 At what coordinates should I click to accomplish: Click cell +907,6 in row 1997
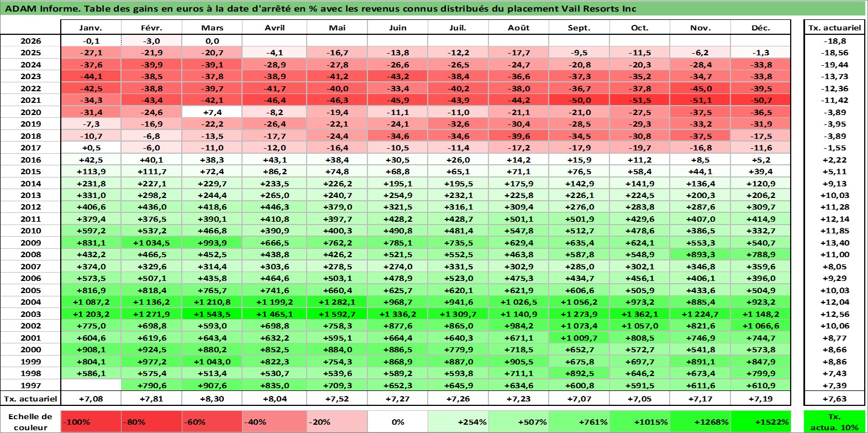(212, 385)
